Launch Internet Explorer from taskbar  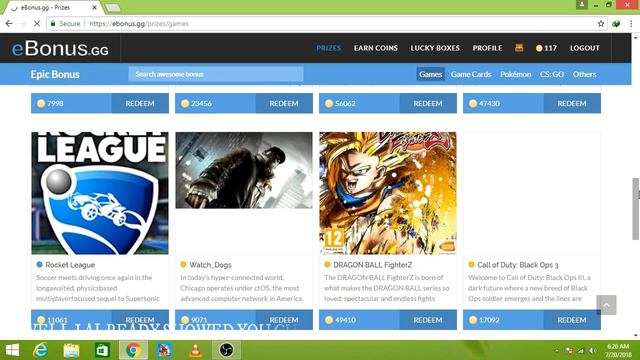pos(40,350)
